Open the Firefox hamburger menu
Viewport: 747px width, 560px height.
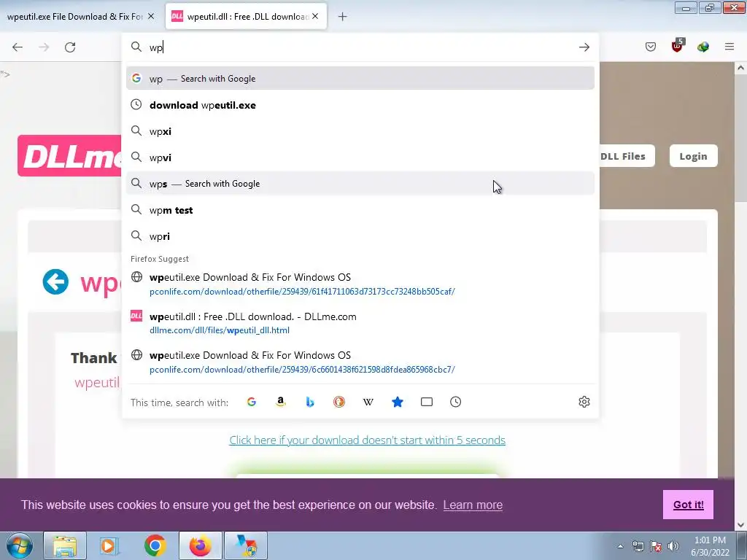729,47
